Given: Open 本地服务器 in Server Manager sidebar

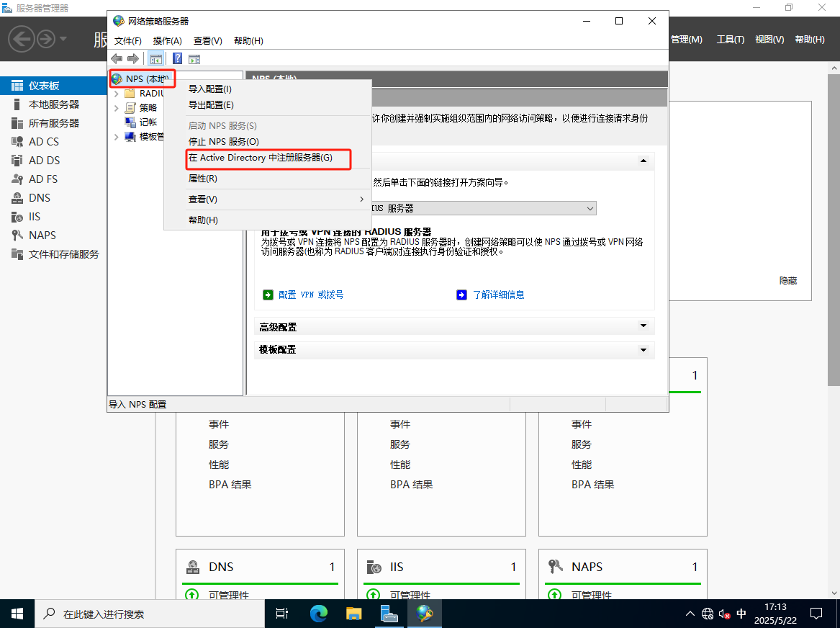Looking at the screenshot, I should click(53, 104).
